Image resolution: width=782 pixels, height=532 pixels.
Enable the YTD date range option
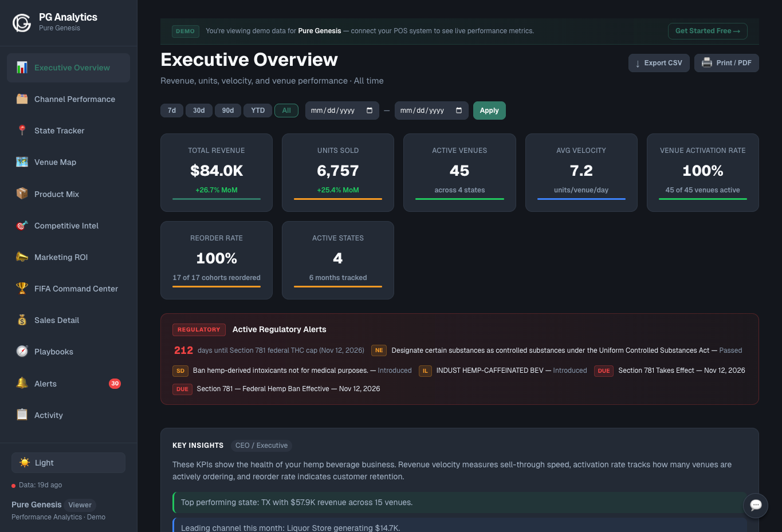(257, 110)
